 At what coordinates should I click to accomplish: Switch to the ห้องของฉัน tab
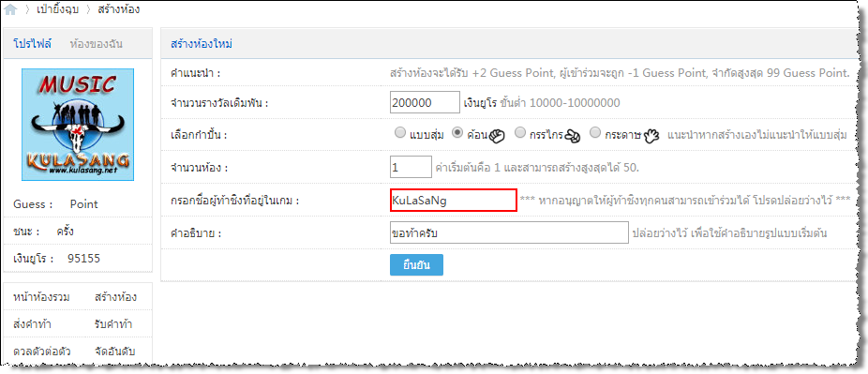point(97,44)
